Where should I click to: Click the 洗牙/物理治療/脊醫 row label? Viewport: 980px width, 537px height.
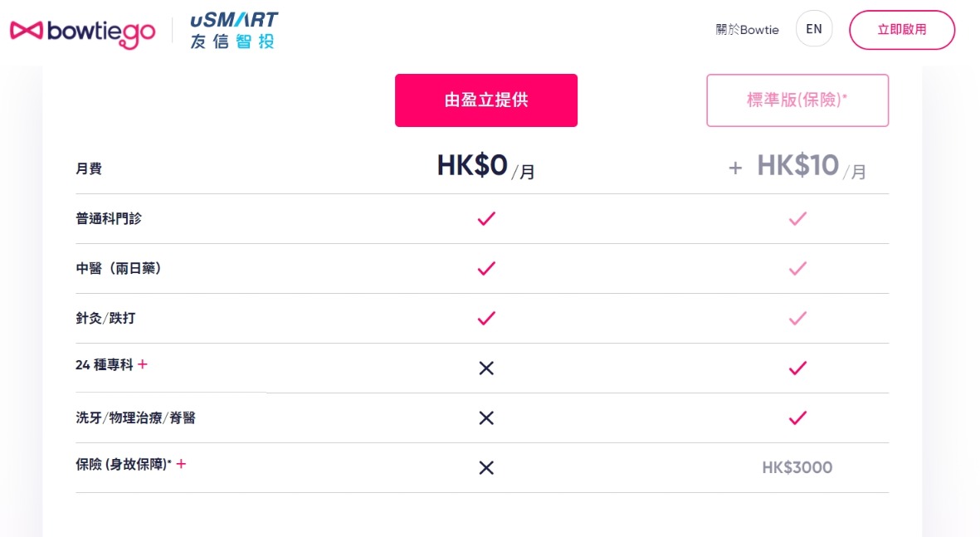tap(136, 418)
